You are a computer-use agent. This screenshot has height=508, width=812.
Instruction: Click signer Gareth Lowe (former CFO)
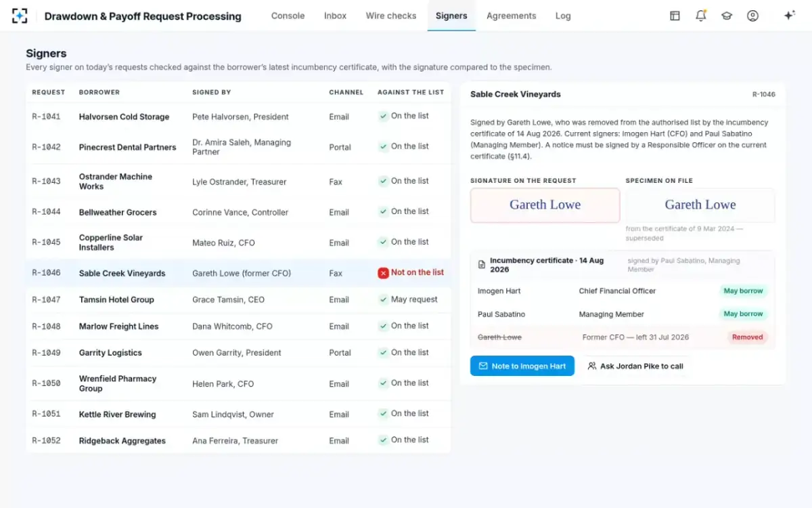pyautogui.click(x=242, y=273)
